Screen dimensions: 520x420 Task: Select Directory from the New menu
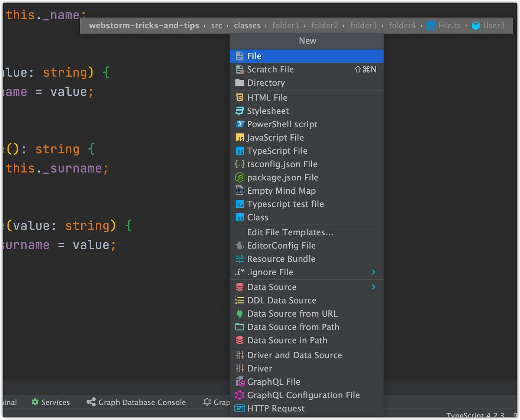click(x=266, y=82)
